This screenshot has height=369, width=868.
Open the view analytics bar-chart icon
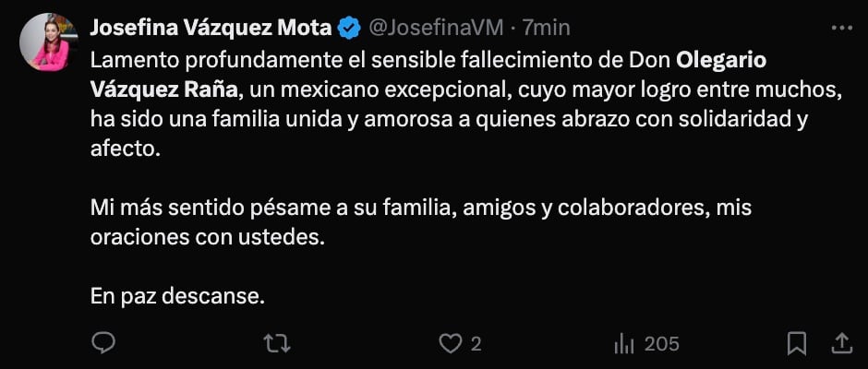click(x=625, y=344)
